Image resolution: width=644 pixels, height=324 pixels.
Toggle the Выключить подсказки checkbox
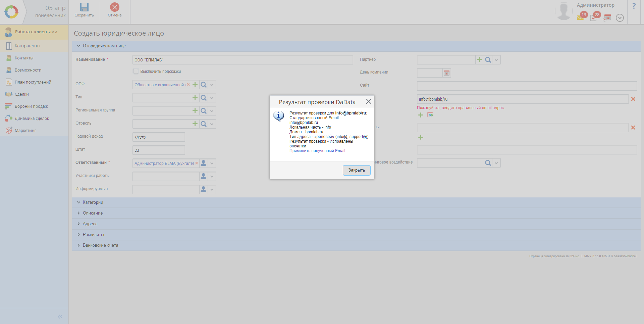coord(136,71)
